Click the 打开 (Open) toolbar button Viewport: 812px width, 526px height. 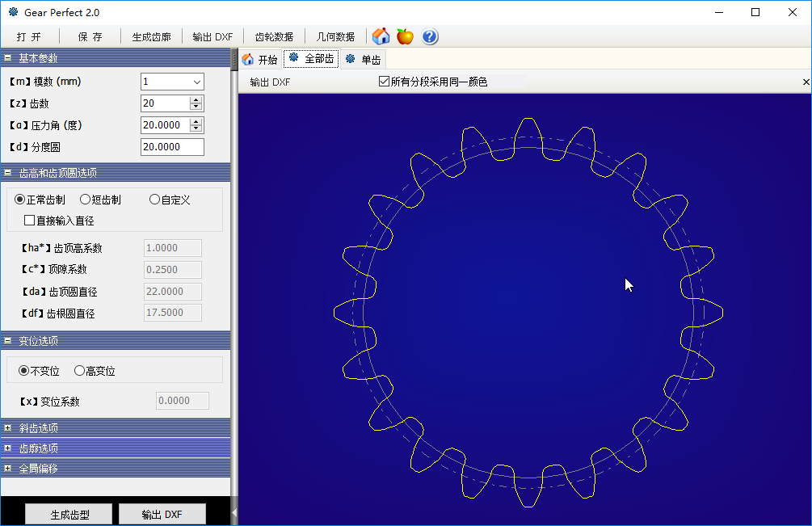coord(28,37)
